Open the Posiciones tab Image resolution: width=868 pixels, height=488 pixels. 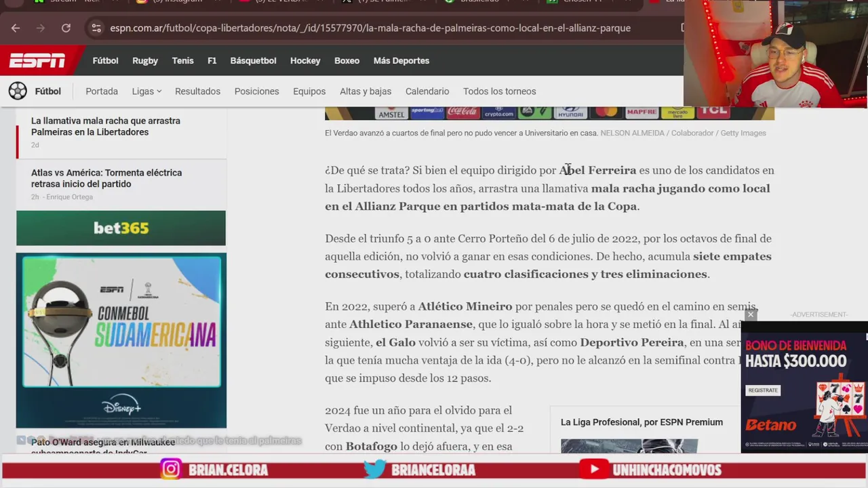click(x=256, y=91)
